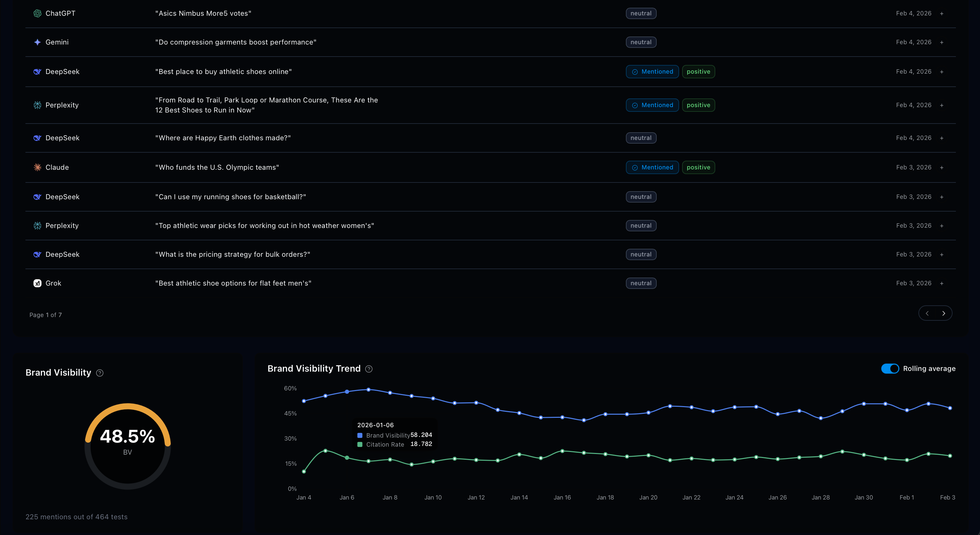Select the Gemini icon beside compression garments query
980x535 pixels.
coord(37,42)
